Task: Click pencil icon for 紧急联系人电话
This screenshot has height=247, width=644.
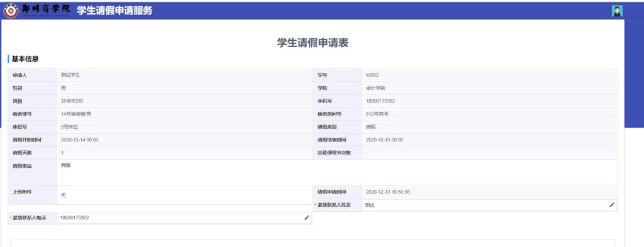Action: [307, 218]
